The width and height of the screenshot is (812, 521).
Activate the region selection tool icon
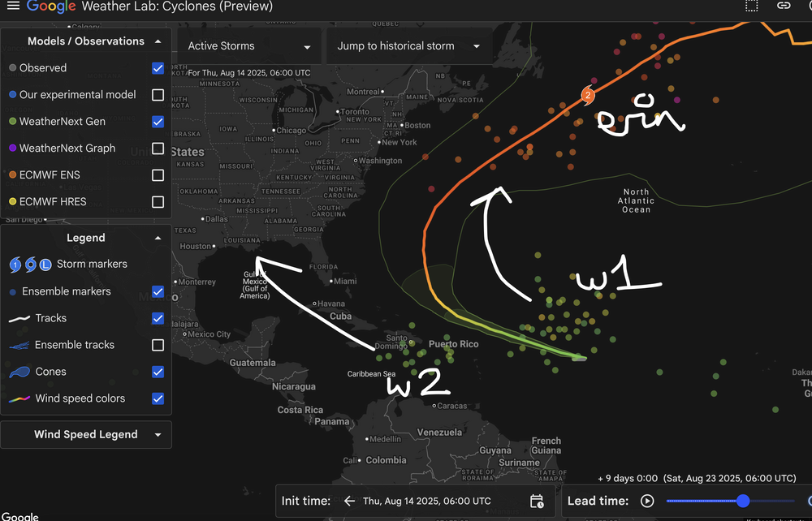pyautogui.click(x=751, y=6)
